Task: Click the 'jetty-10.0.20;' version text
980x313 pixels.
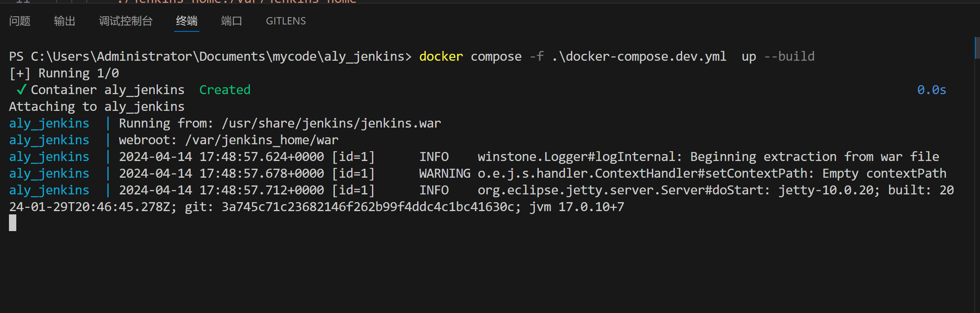Action: tap(829, 190)
